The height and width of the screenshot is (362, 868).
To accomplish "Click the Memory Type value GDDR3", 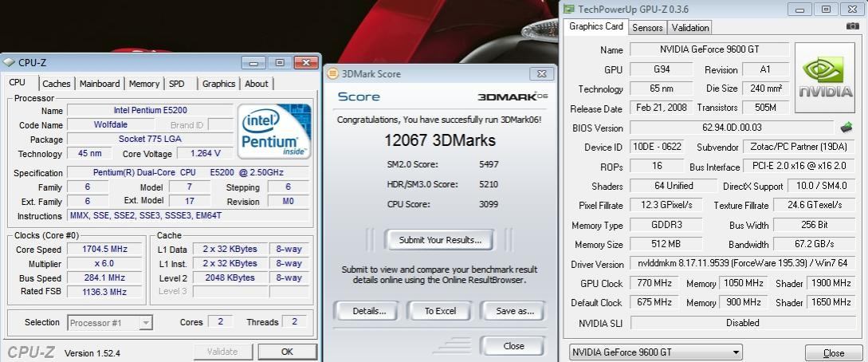I will point(666,225).
